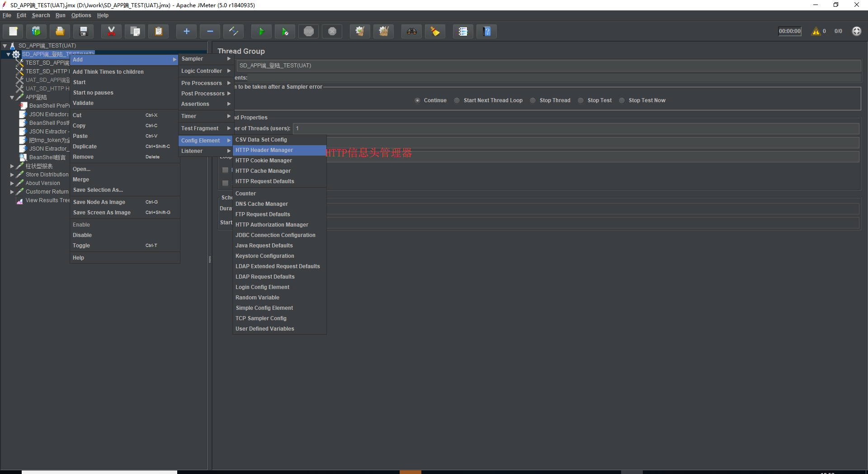This screenshot has height=474, width=868.
Task: Click Duplicate in context menu
Action: coord(125,147)
